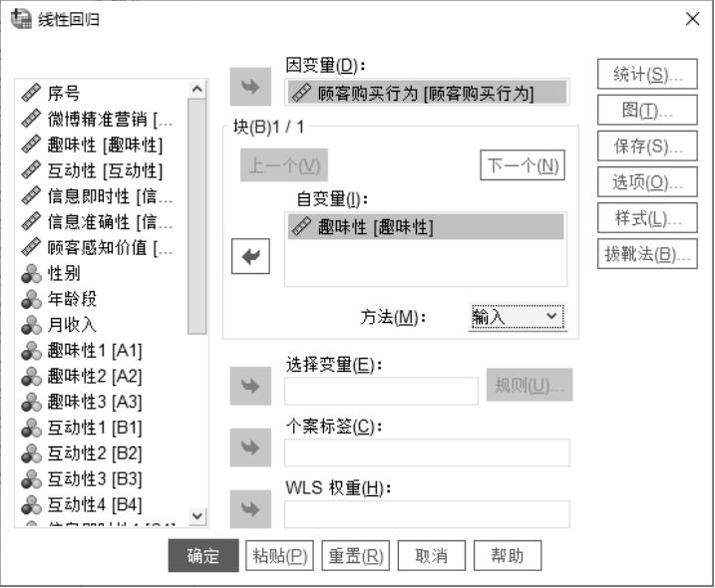Confirm with the 确定 button
This screenshot has height=588, width=715.
[x=203, y=556]
